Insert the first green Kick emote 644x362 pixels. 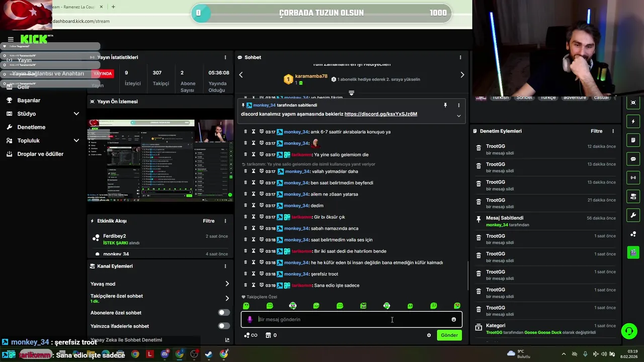pos(246,306)
